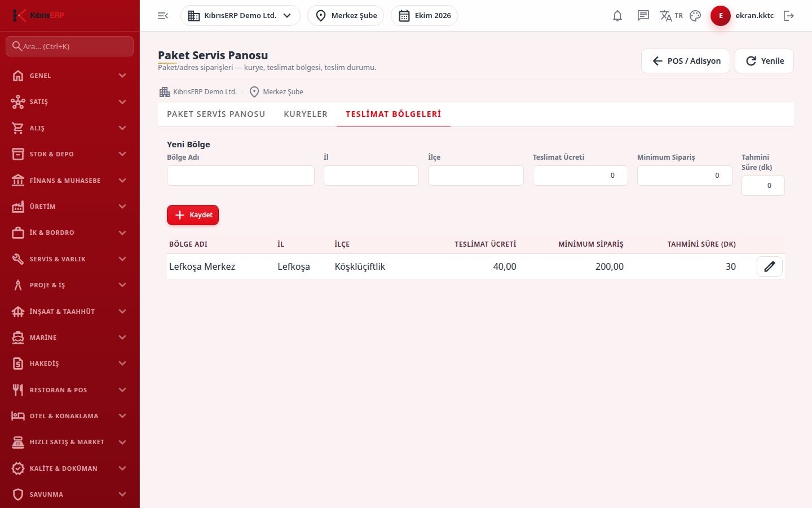Image resolution: width=812 pixels, height=508 pixels.
Task: Click the logout icon
Action: [x=789, y=16]
